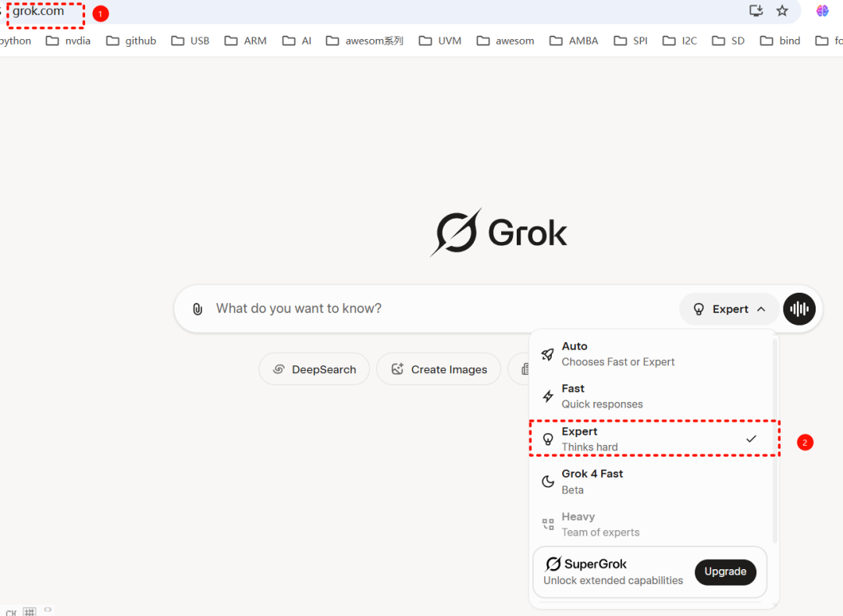The image size is (843, 616).
Task: Select the Fast quick responses option
Action: pyautogui.click(x=650, y=396)
